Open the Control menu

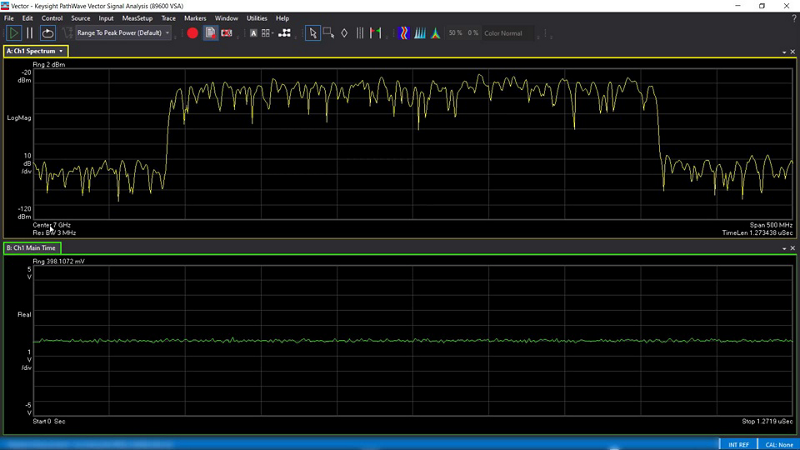(x=52, y=18)
